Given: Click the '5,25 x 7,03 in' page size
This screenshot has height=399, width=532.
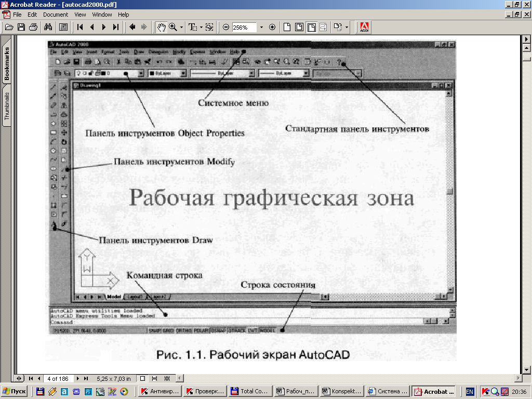Looking at the screenshot, I should click(x=114, y=379).
